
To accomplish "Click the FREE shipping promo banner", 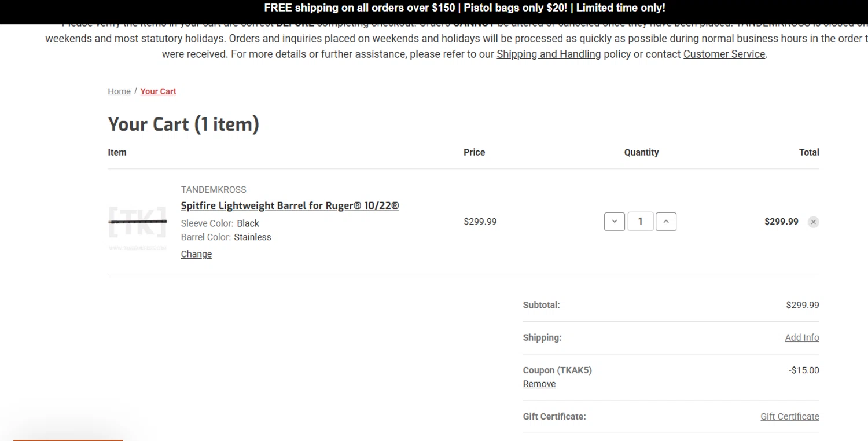I will 465,8.
